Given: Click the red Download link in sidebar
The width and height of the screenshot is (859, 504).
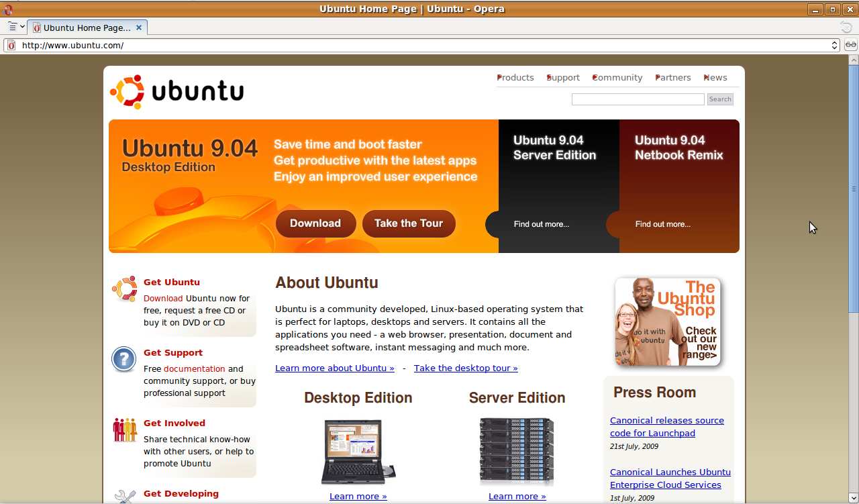Looking at the screenshot, I should pyautogui.click(x=163, y=299).
